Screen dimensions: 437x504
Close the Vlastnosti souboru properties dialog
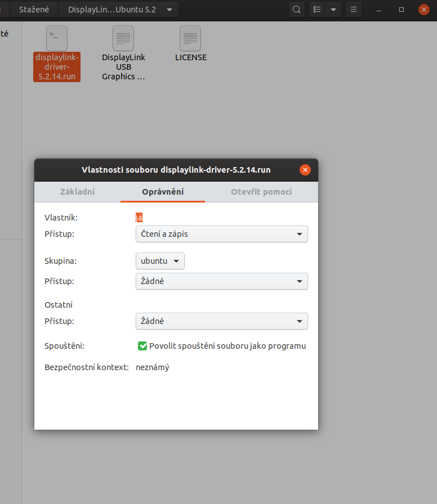[305, 170]
